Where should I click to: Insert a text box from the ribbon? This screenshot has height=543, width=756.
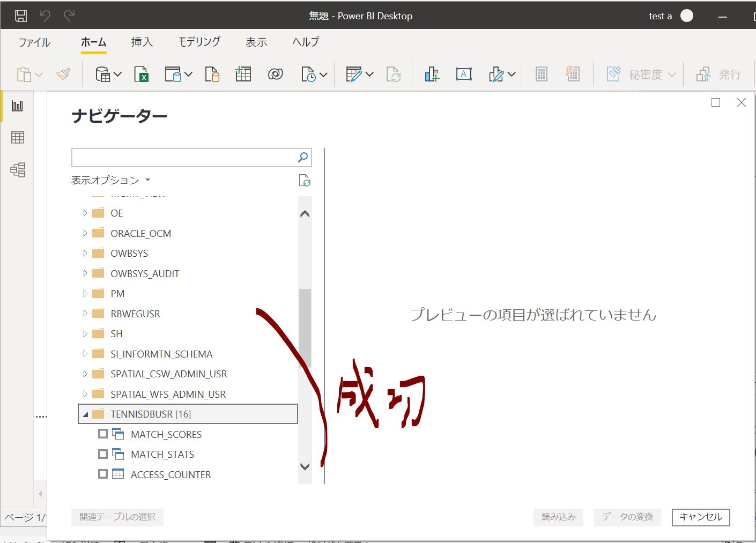click(x=463, y=74)
